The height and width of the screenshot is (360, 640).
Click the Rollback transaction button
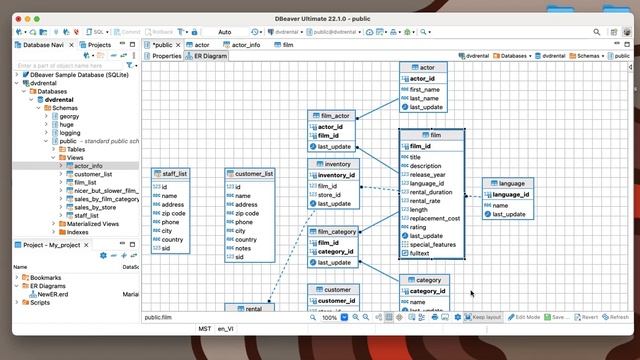coord(160,32)
